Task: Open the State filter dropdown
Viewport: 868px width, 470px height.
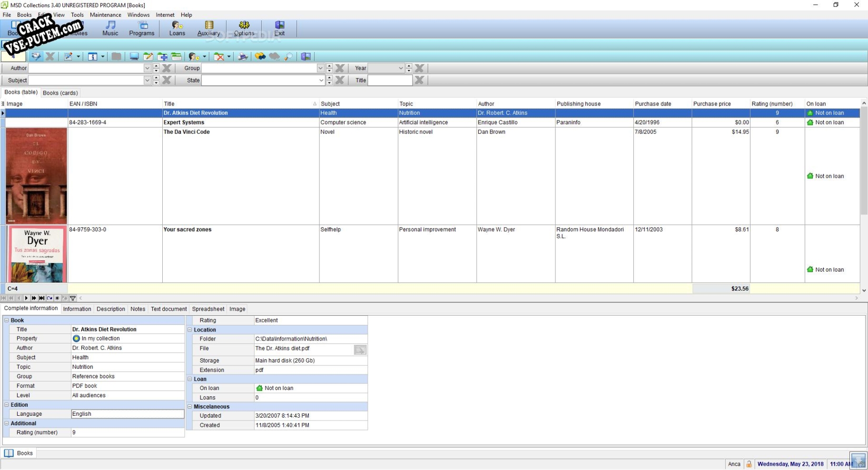Action: click(x=321, y=80)
